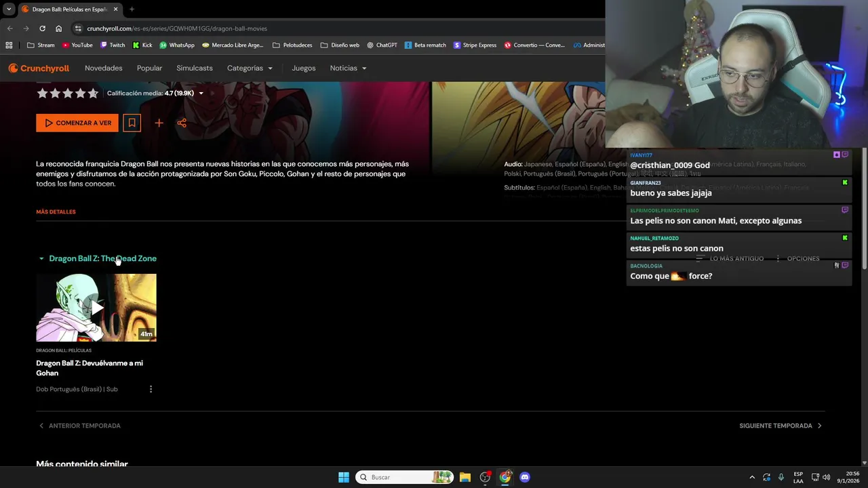Click the Windows taskbar search box
868x488 pixels.
(x=404, y=477)
